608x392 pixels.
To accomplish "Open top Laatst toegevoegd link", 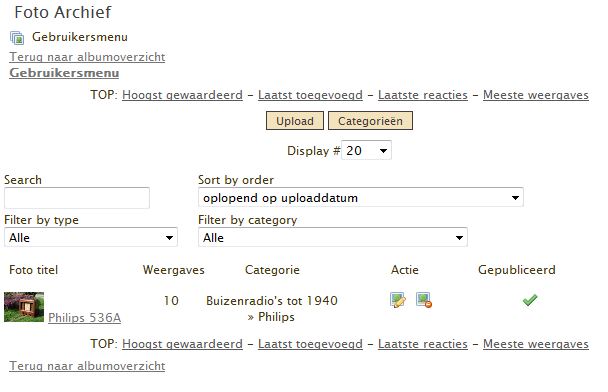I will pos(310,95).
